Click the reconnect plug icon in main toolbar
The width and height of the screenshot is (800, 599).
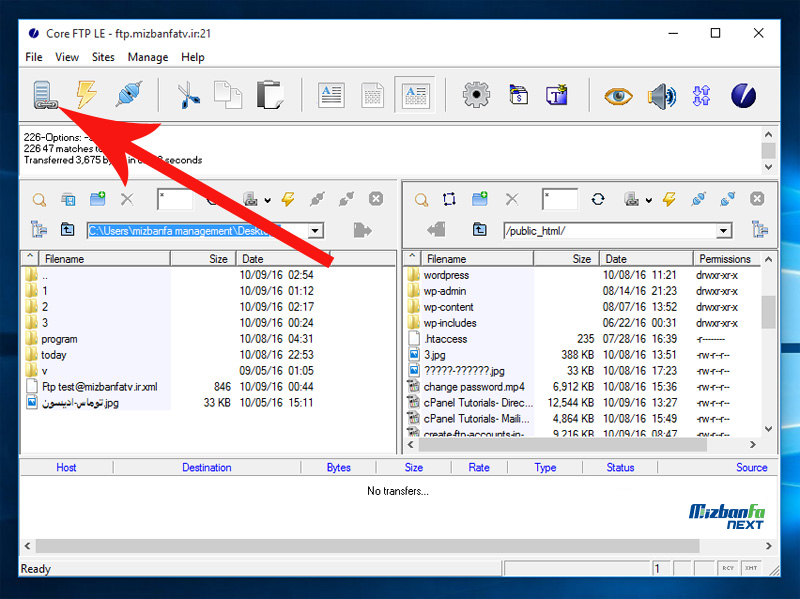(x=129, y=94)
